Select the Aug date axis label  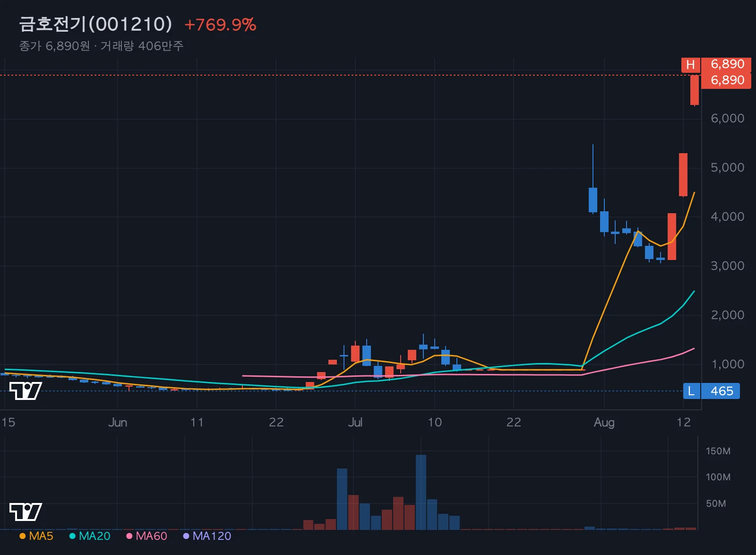tap(604, 423)
